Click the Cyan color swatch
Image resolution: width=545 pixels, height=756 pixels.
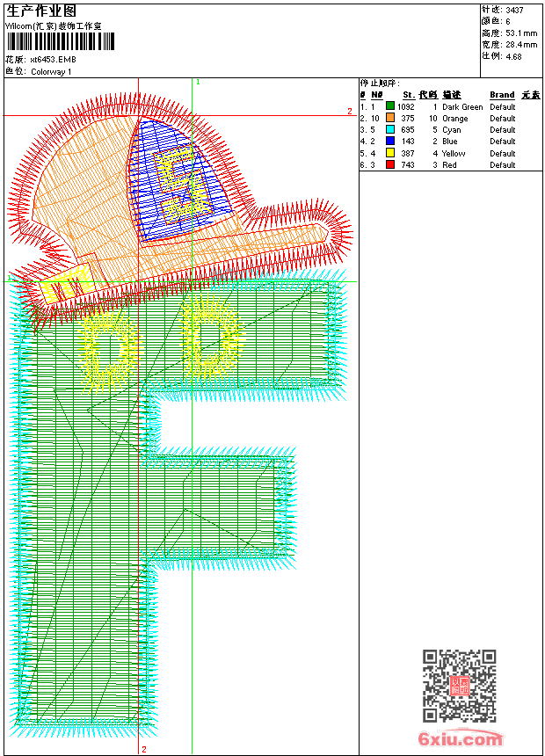[x=390, y=129]
